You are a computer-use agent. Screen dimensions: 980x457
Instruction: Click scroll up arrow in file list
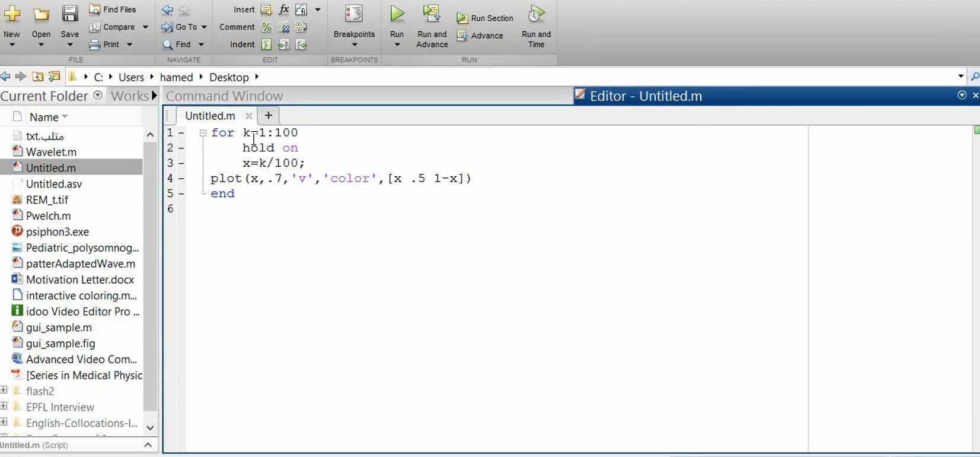[x=150, y=135]
